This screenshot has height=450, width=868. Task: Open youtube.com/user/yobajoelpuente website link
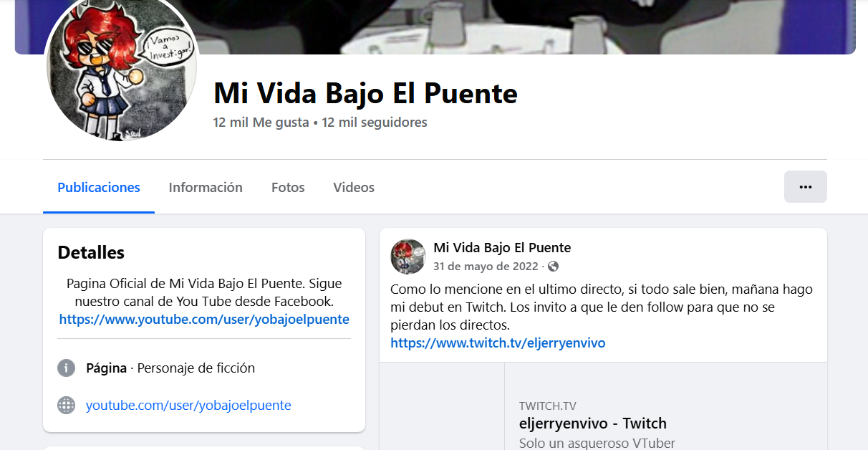188,406
